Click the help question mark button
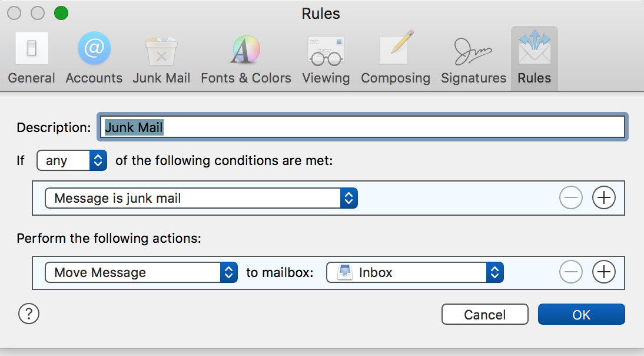The width and height of the screenshot is (644, 356). (x=29, y=314)
